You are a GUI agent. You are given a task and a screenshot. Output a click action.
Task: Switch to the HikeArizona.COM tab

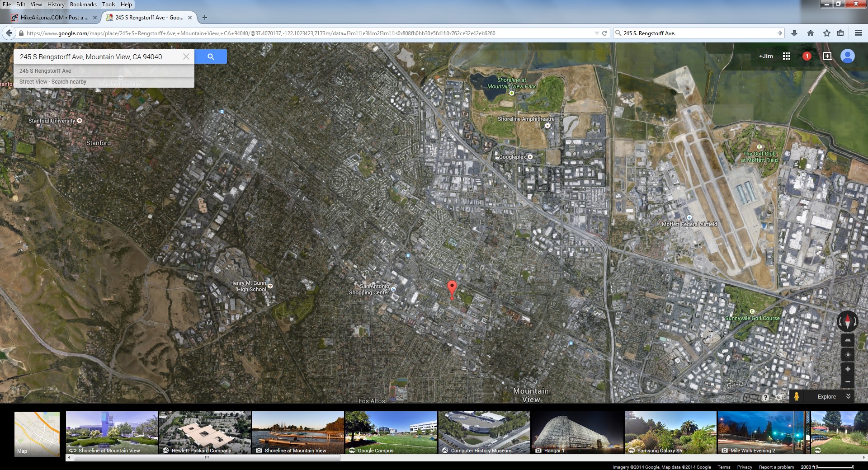54,18
